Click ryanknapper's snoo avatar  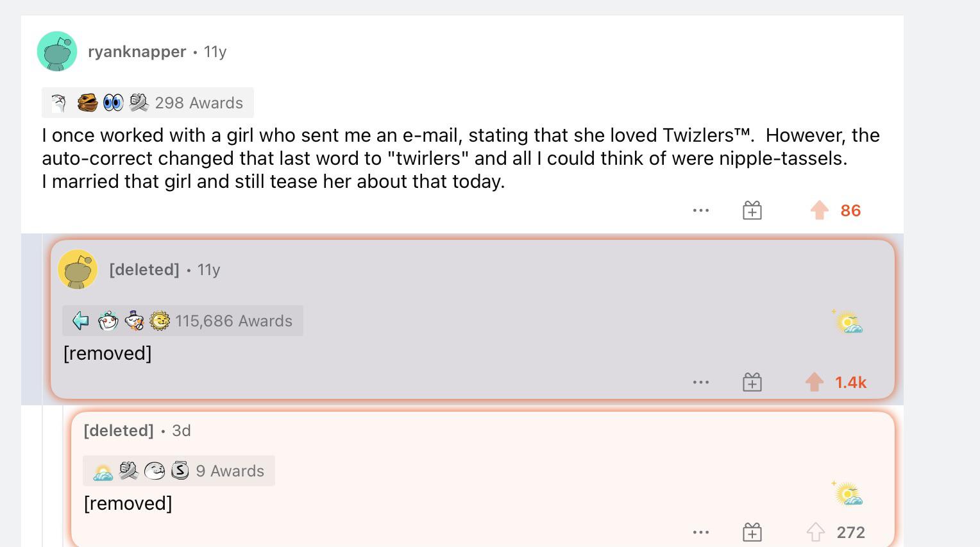[57, 51]
